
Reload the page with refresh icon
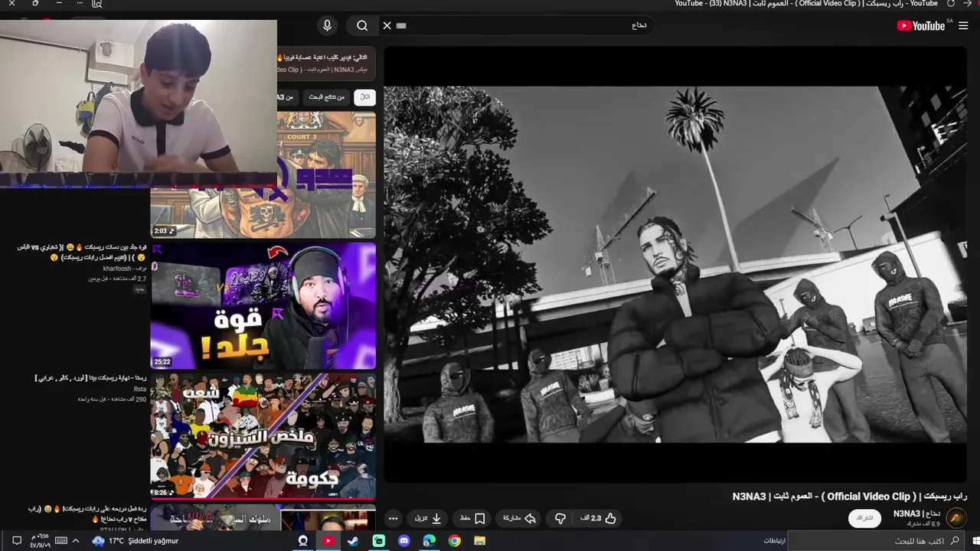pos(951,4)
